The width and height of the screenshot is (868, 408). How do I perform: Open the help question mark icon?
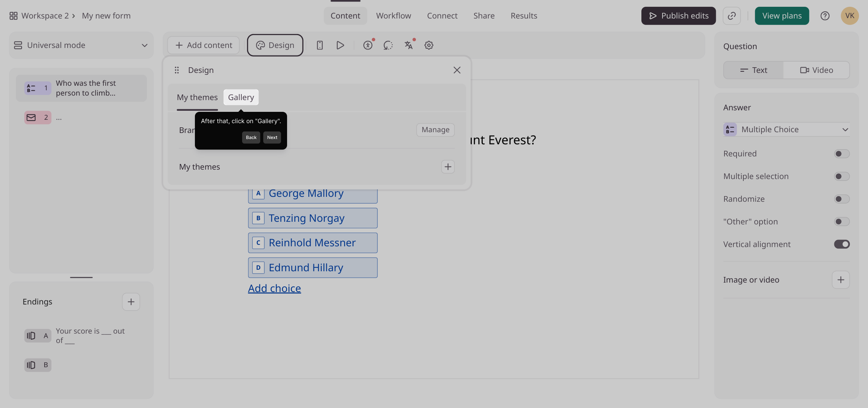point(825,16)
